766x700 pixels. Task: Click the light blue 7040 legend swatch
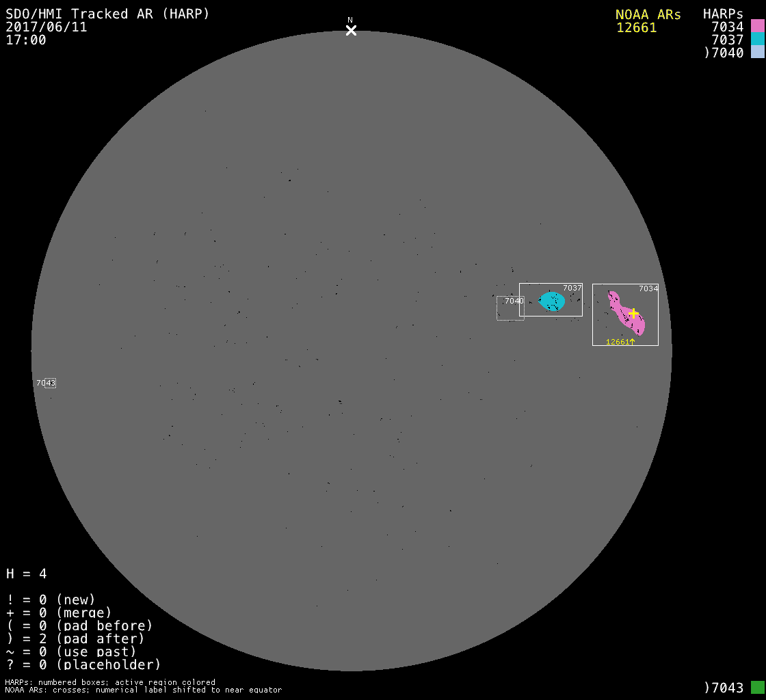coord(757,53)
